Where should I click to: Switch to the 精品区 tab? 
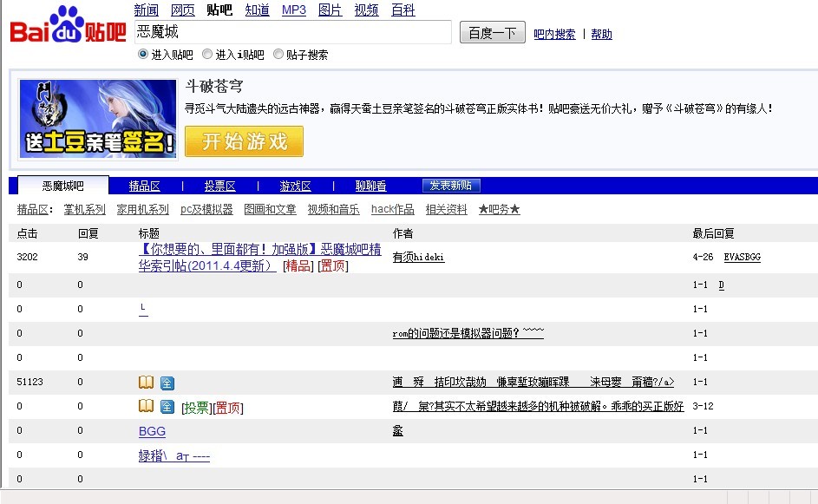click(x=145, y=186)
